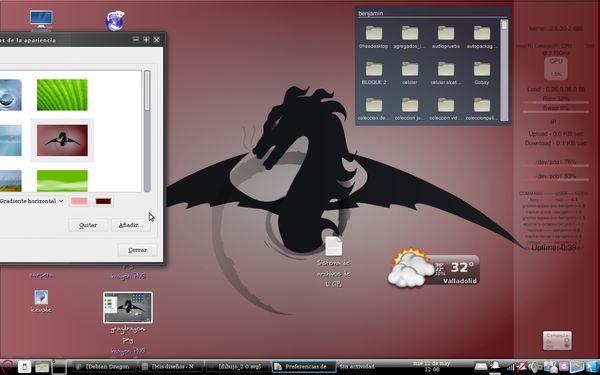This screenshot has width=600, height=375.
Task: Open the Cobay folder
Action: (481, 73)
